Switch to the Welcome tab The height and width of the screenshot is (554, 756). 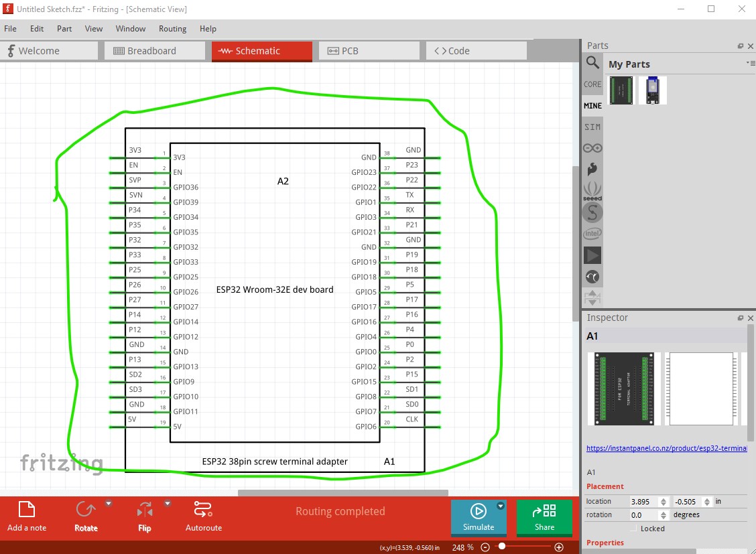49,51
